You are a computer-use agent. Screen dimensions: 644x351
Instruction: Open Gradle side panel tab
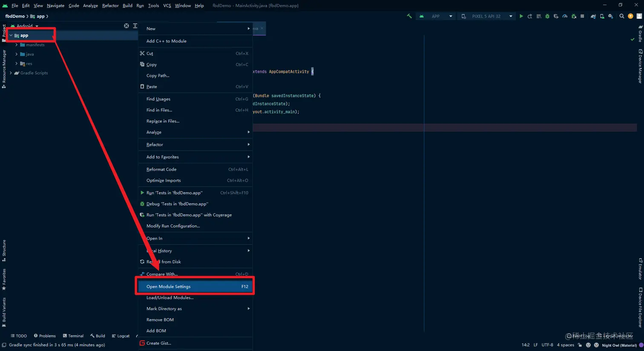point(640,33)
